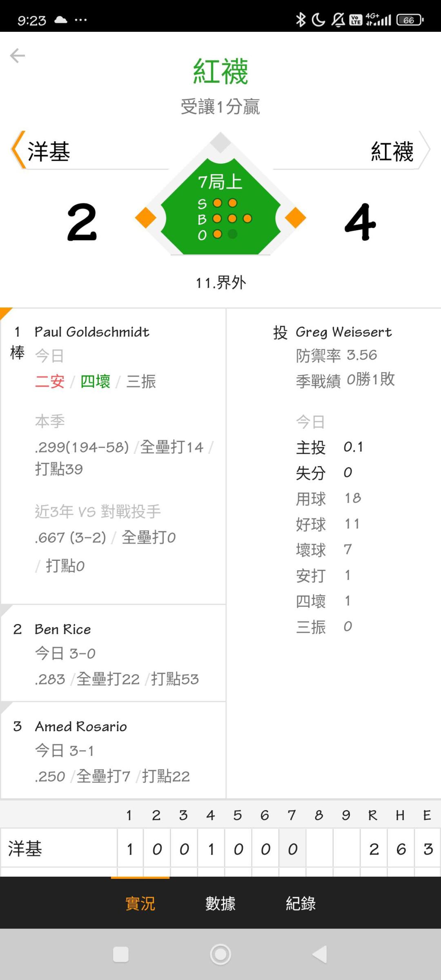Select the Red Sox team chevron tab
The height and width of the screenshot is (980, 441).
tap(352, 150)
